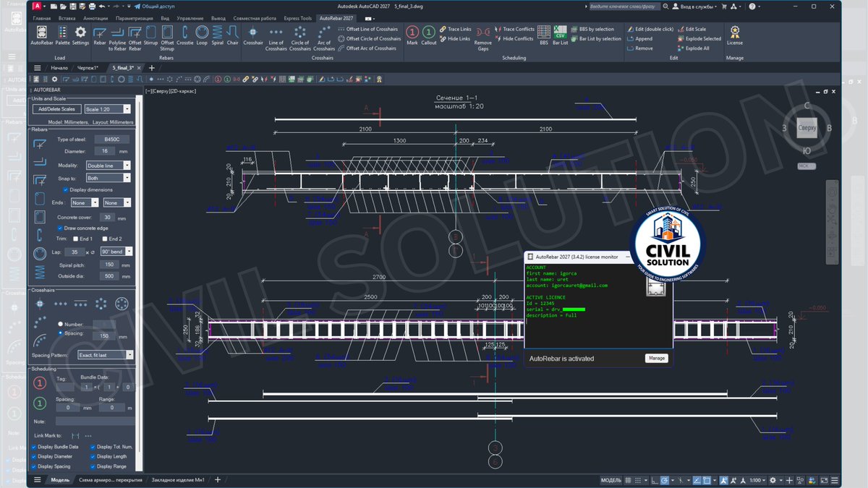The image size is (868, 488).
Task: Select the Crosshair tool in ribbon
Action: [x=253, y=37]
